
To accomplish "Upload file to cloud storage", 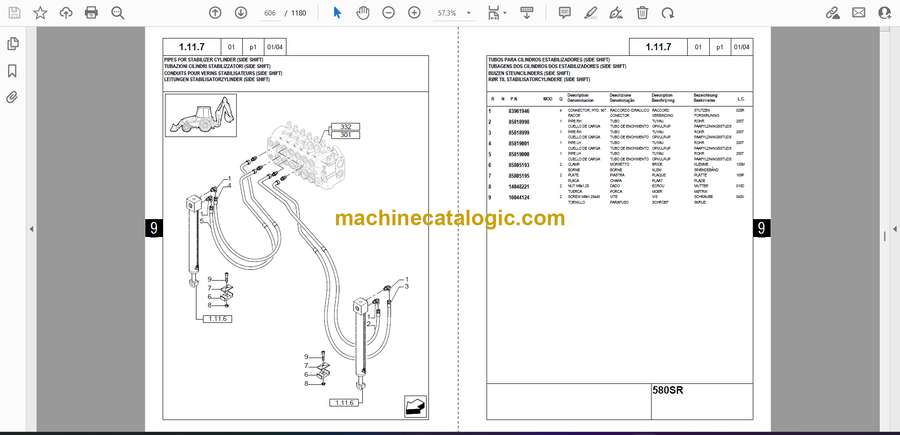I will pos(66,13).
